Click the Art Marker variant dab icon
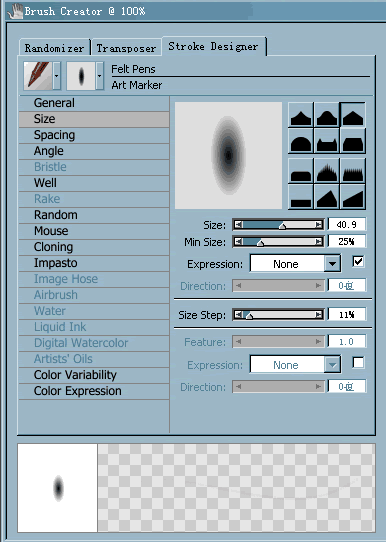Image resolution: width=386 pixels, height=542 pixels. [x=81, y=76]
